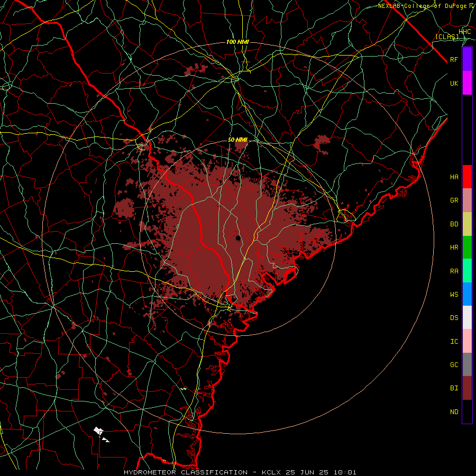
Task: Click the DS legend label
Action: coord(454,318)
